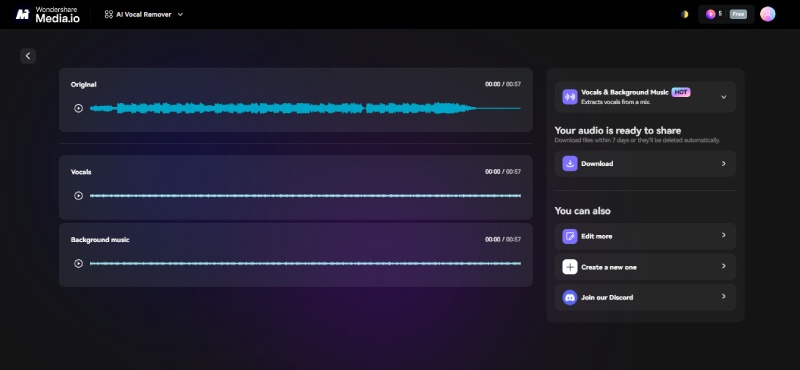Screen dimensions: 800x370
Task: Click the HOT badge
Action: (x=681, y=92)
